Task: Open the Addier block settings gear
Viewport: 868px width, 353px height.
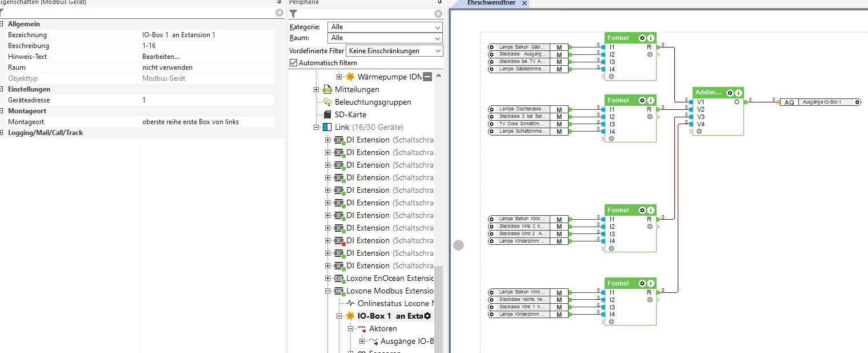Action: 730,93
